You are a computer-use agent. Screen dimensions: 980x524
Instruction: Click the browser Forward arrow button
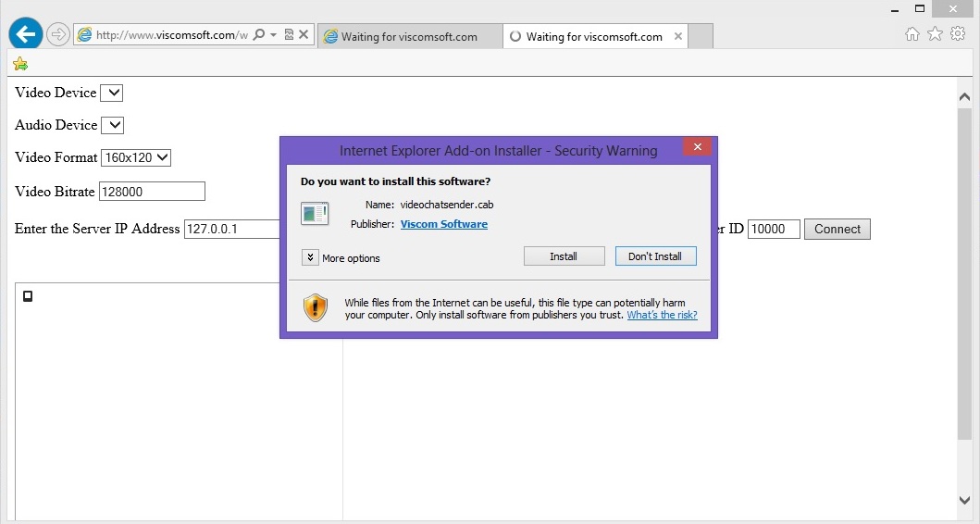[x=57, y=35]
